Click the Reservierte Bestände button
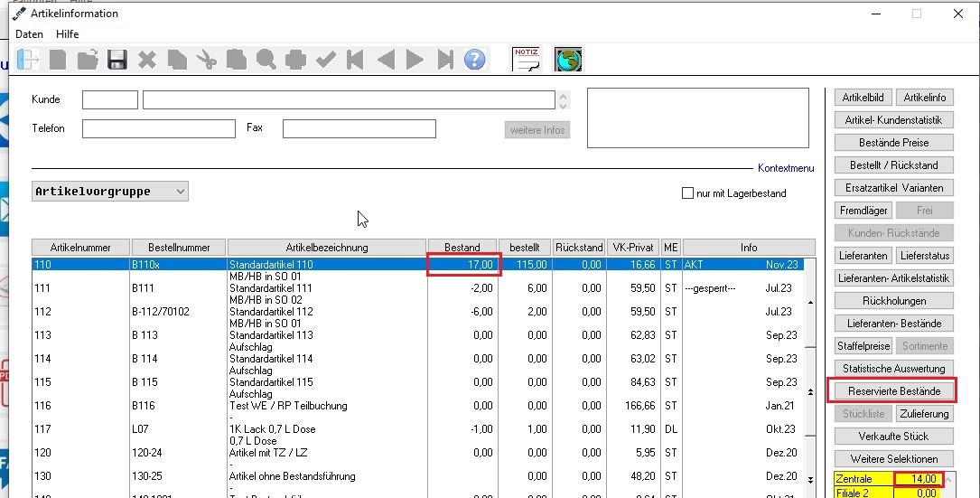This screenshot has width=980, height=498. tap(894, 391)
